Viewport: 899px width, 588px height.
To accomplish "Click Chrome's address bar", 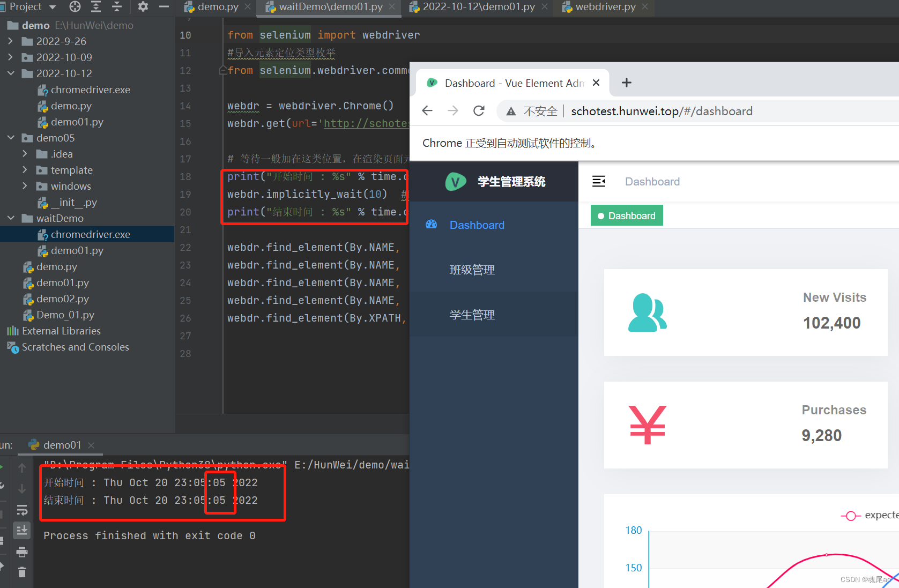I will pyautogui.click(x=663, y=111).
